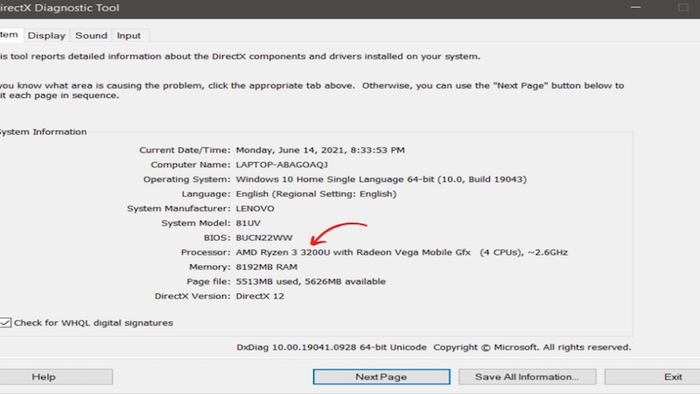Click system model value 81UV
Viewport: 700px width, 394px height.
[248, 223]
